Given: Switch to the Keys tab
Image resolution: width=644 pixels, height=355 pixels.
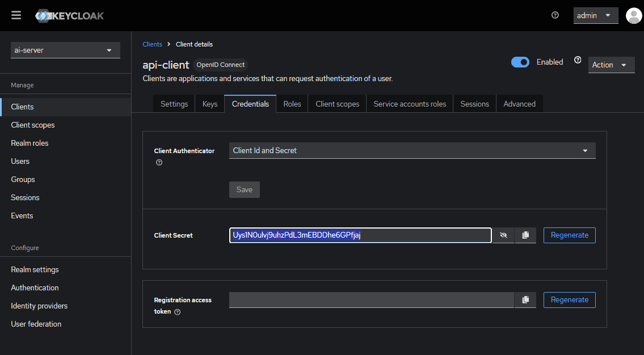Looking at the screenshot, I should (210, 104).
